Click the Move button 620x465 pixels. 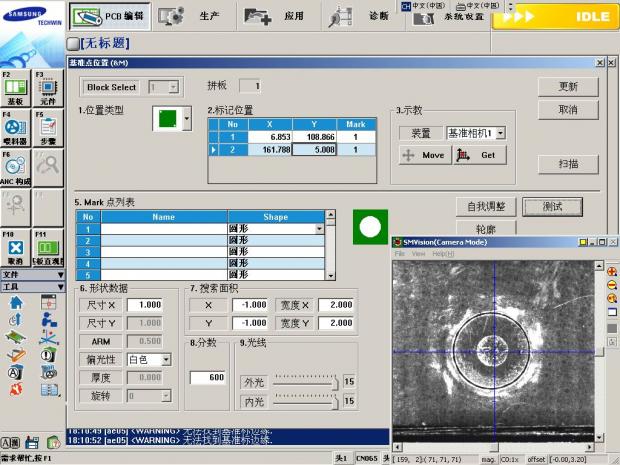click(x=424, y=155)
